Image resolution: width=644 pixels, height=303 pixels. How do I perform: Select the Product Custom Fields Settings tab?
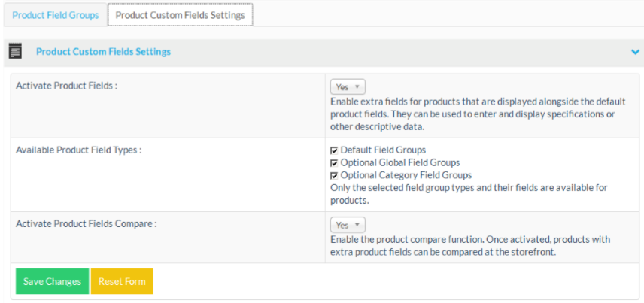[x=180, y=15]
